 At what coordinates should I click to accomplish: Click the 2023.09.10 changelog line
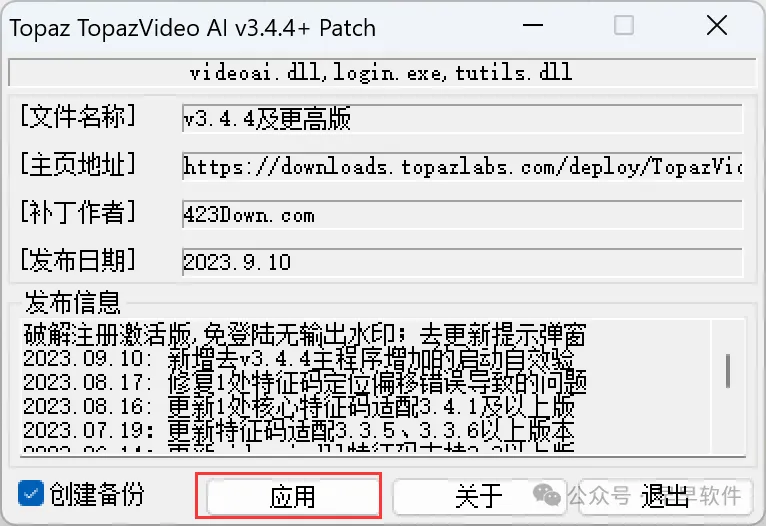[298, 359]
